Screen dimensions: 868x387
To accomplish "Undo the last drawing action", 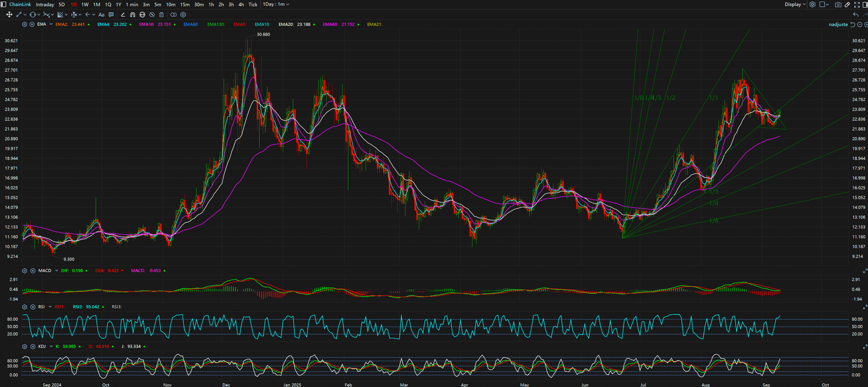I will [x=856, y=15].
